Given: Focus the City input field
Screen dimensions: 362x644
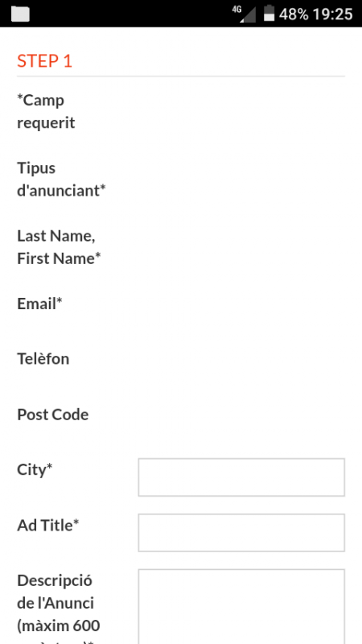Looking at the screenshot, I should (241, 477).
